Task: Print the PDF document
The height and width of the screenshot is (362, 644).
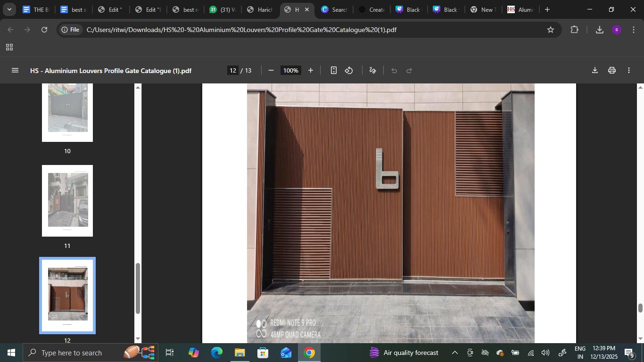Action: click(611, 71)
